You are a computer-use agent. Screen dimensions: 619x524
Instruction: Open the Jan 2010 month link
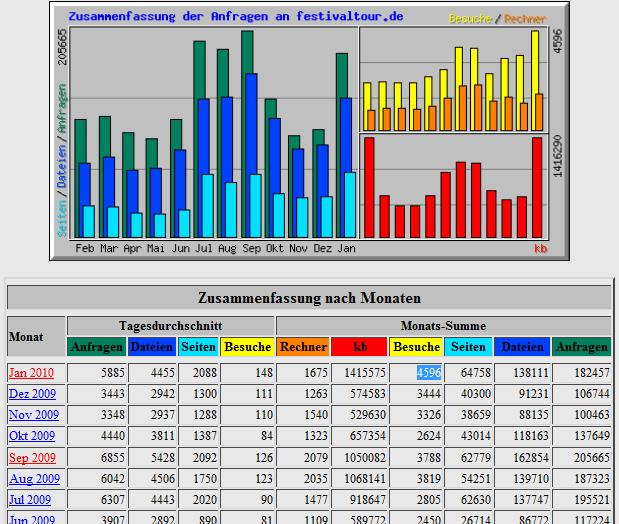pyautogui.click(x=31, y=373)
